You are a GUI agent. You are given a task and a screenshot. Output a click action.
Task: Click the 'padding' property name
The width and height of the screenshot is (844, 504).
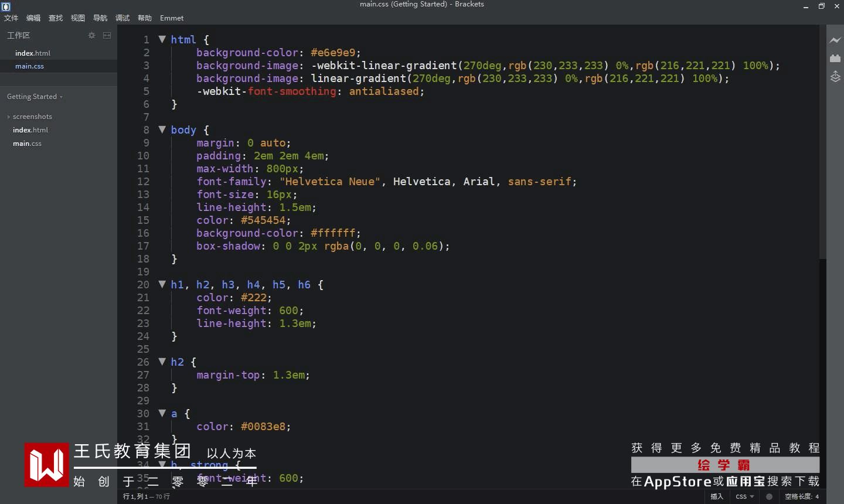click(x=219, y=156)
